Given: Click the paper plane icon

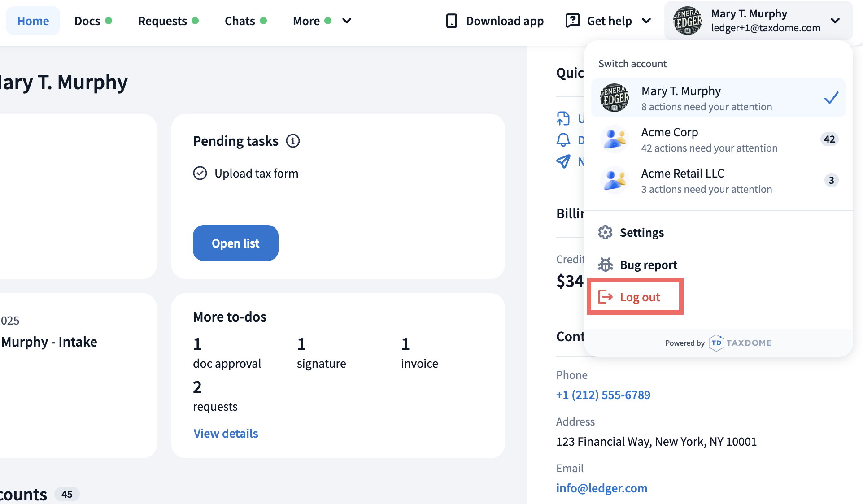Looking at the screenshot, I should pos(563,161).
